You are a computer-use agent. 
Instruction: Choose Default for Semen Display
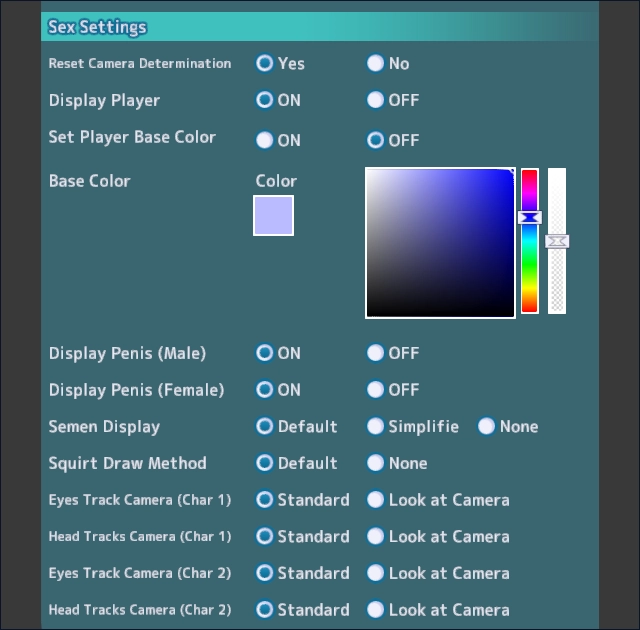pos(264,426)
